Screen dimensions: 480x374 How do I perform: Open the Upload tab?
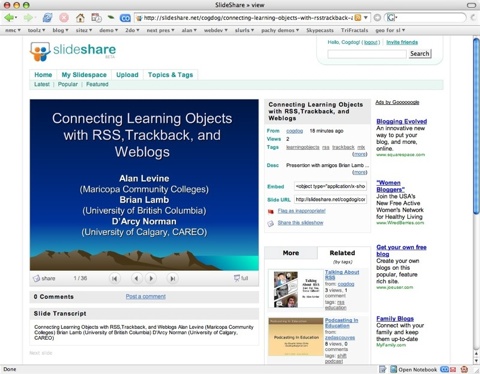click(x=127, y=75)
